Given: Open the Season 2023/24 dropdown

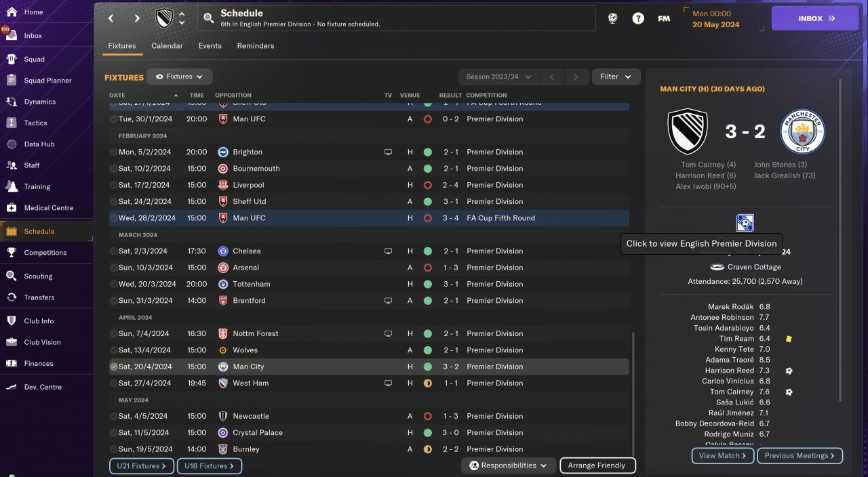Looking at the screenshot, I should coord(498,77).
